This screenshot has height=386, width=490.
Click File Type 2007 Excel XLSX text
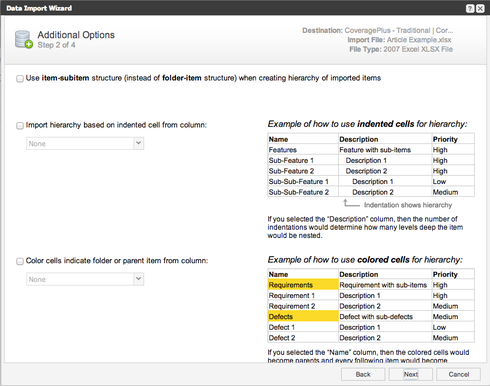point(401,49)
